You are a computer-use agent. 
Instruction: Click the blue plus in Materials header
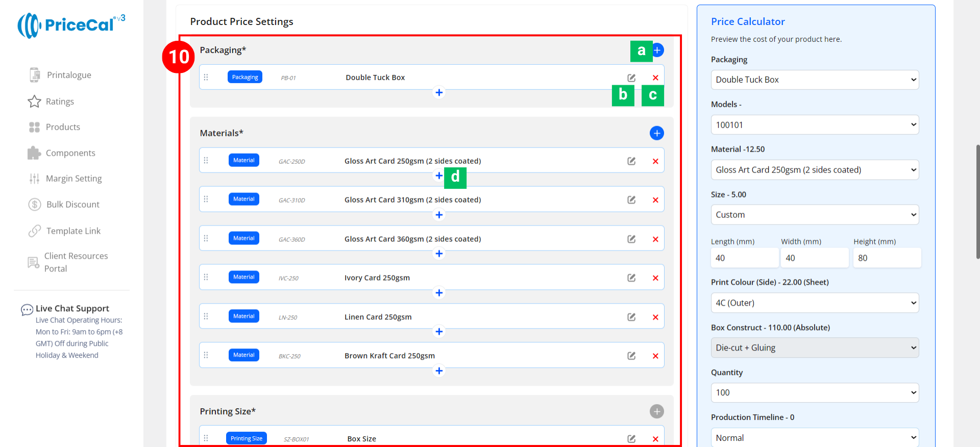pos(656,133)
